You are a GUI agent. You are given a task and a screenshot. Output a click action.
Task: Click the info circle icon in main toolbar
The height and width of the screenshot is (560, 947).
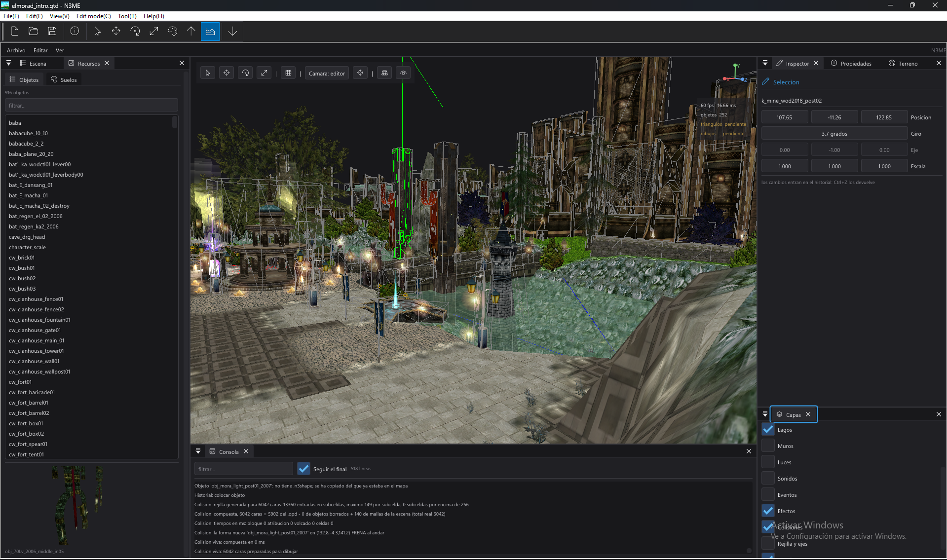point(75,32)
